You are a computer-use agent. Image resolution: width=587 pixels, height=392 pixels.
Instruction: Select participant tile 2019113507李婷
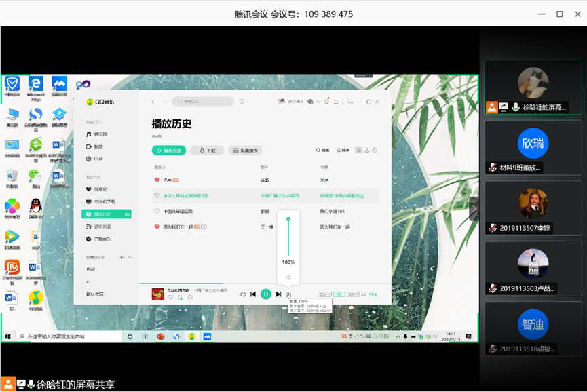(x=533, y=208)
